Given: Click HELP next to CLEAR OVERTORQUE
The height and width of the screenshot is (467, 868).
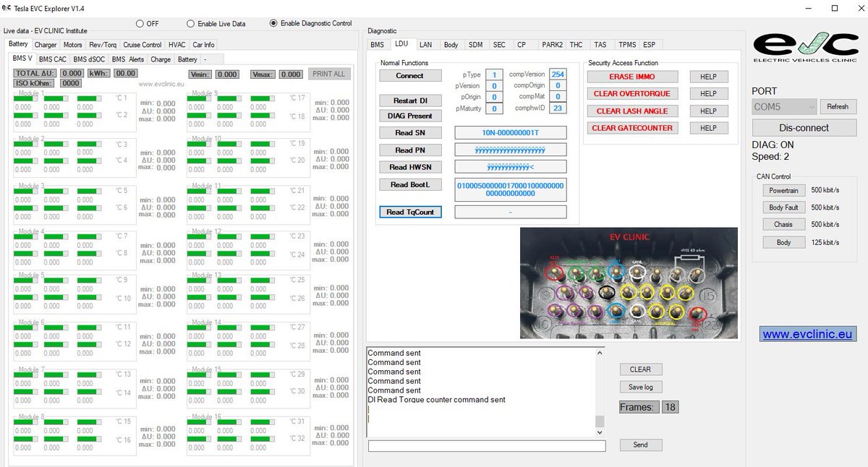Looking at the screenshot, I should 708,94.
